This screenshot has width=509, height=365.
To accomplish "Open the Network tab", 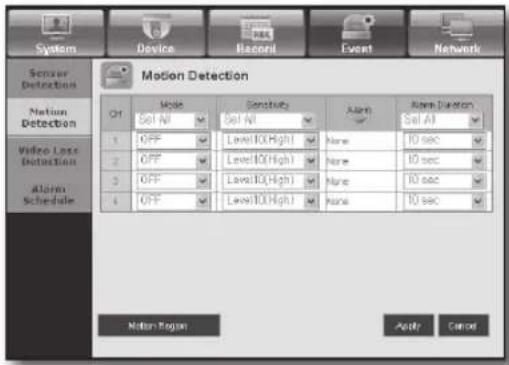I will click(x=457, y=33).
